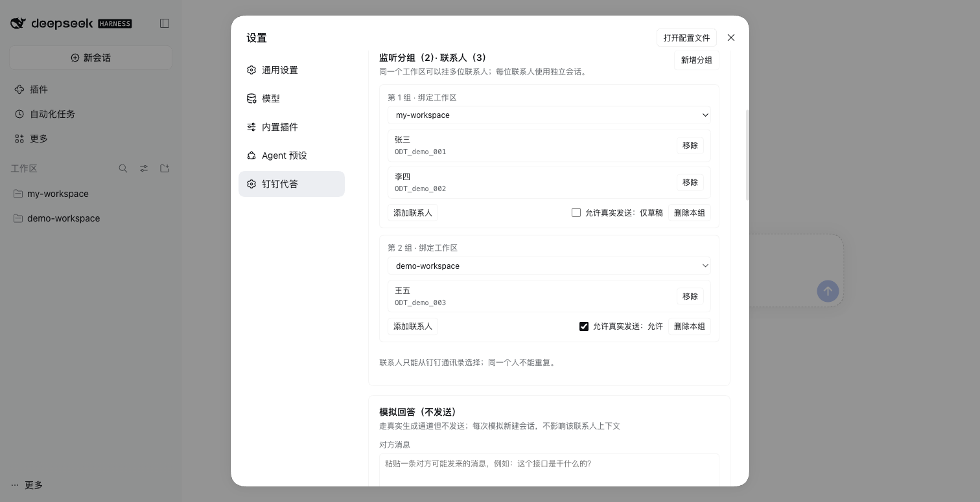Close the settings dialog with X
This screenshot has height=502, width=980.
pos(731,38)
